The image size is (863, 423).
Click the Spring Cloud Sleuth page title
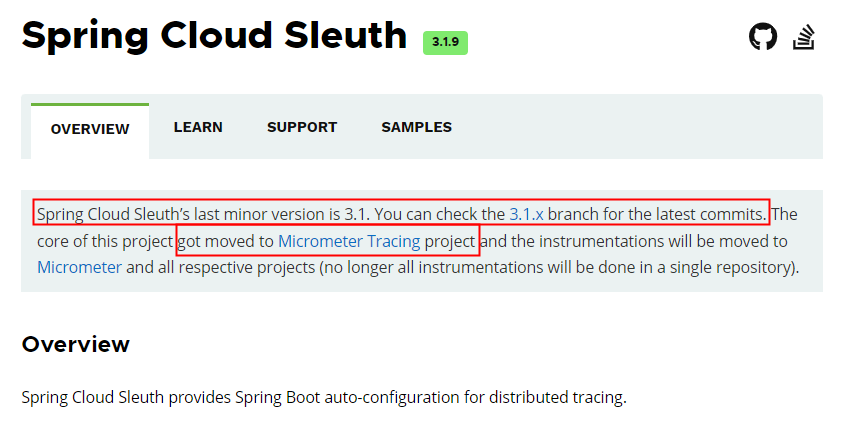(x=214, y=36)
